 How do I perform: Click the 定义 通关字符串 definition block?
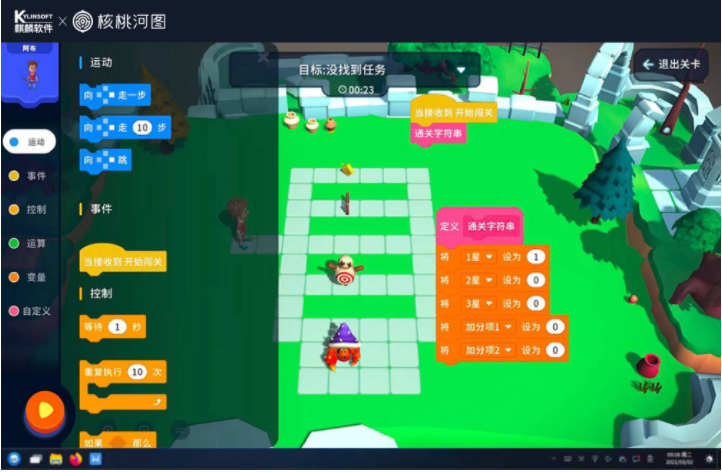tap(480, 226)
